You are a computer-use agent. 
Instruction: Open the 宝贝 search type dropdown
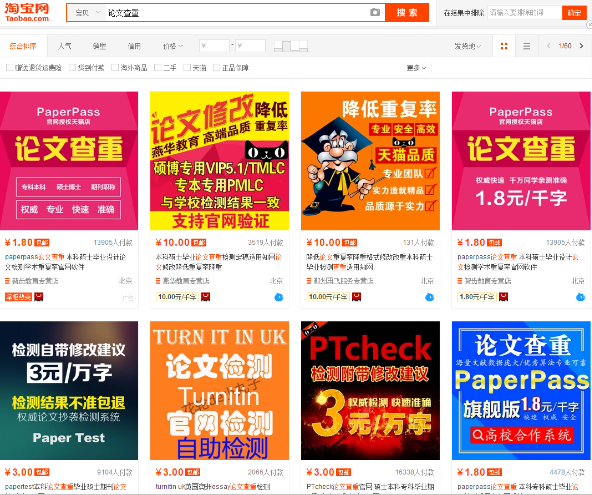pyautogui.click(x=88, y=13)
